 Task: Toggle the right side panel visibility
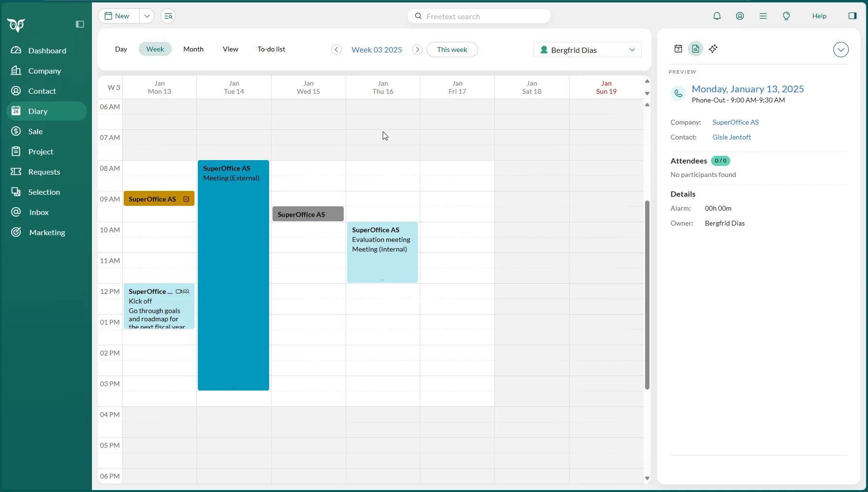[x=852, y=16]
